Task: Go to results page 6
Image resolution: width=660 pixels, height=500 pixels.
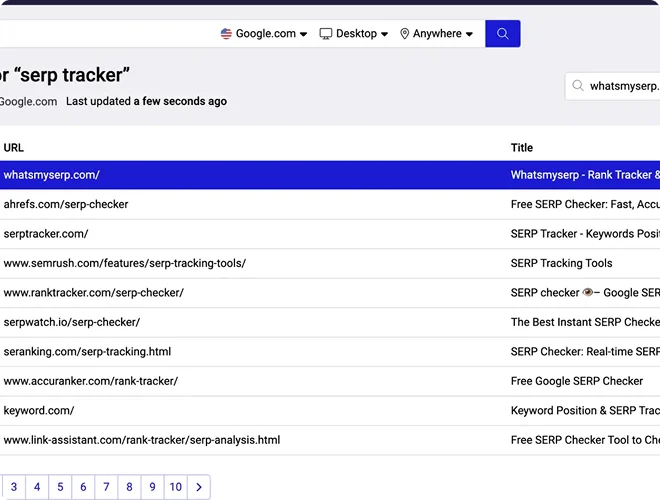Action: [83, 487]
